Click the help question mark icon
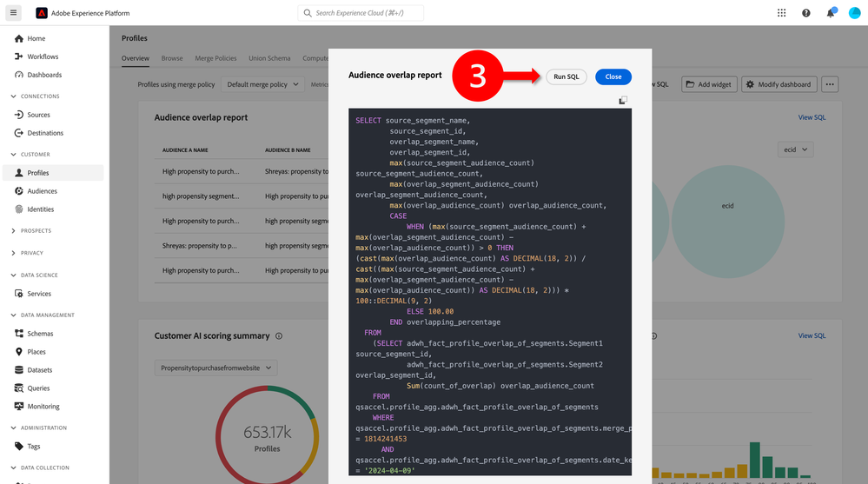The height and width of the screenshot is (484, 868). pyautogui.click(x=805, y=13)
